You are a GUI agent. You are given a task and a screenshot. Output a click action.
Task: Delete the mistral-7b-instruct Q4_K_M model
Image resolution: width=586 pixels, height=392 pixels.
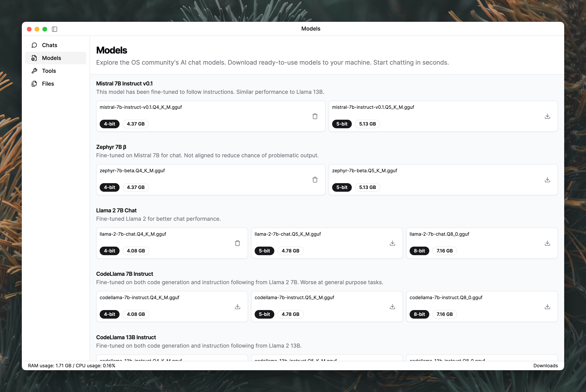click(315, 116)
